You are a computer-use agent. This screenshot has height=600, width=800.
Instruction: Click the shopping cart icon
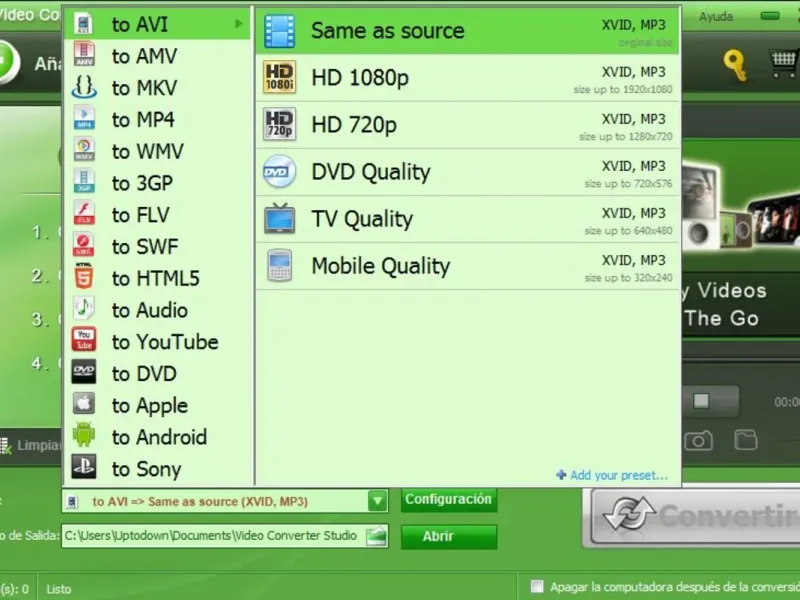(x=784, y=64)
